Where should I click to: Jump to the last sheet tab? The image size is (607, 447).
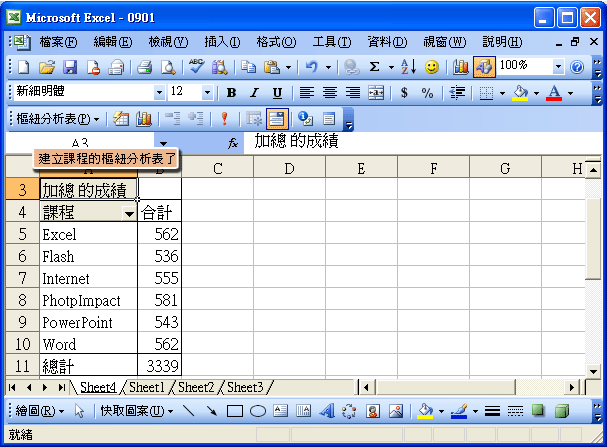tap(62, 387)
